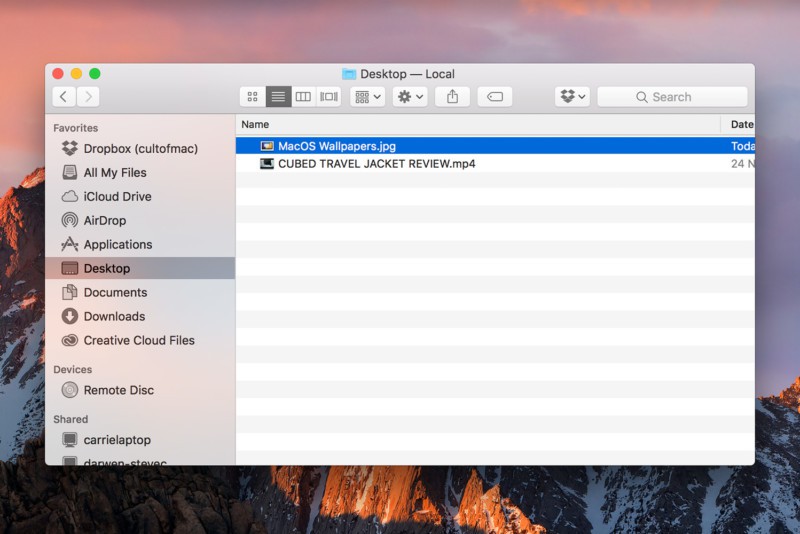Click the Share button in the toolbar
800x534 pixels.
[x=453, y=97]
